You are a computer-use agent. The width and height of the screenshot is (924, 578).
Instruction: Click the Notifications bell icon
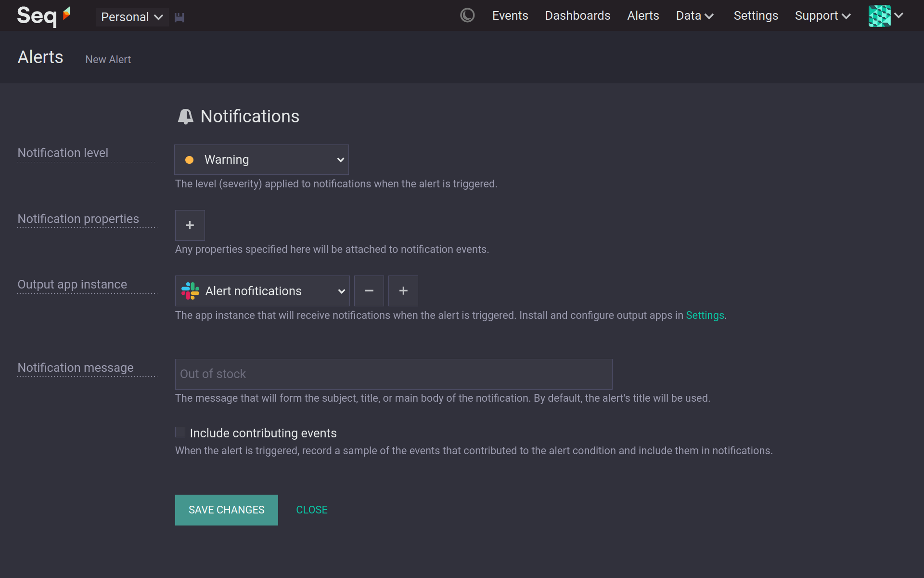[x=185, y=117]
